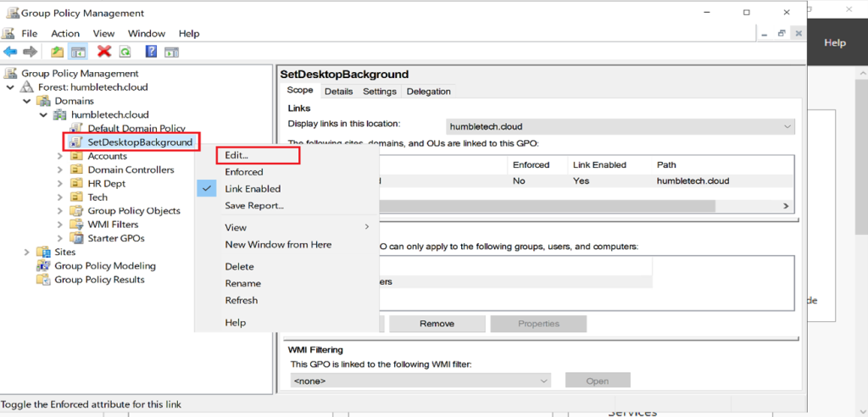Open the blue Help question mark icon

click(151, 52)
